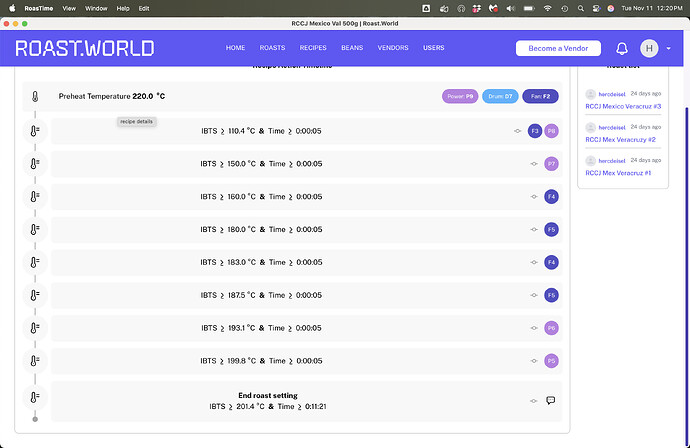Click the notification bell icon
The width and height of the screenshot is (690, 448).
622,49
